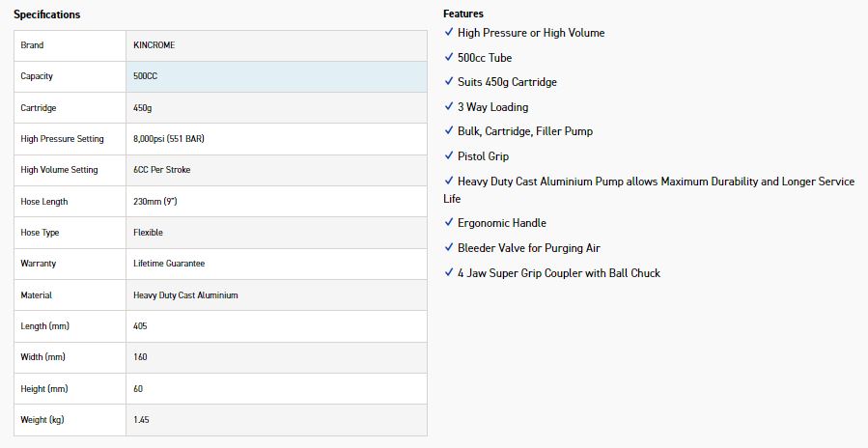Image resolution: width=868 pixels, height=448 pixels.
Task: Click the checkmark beside Pistol Grip
Action: click(x=449, y=156)
